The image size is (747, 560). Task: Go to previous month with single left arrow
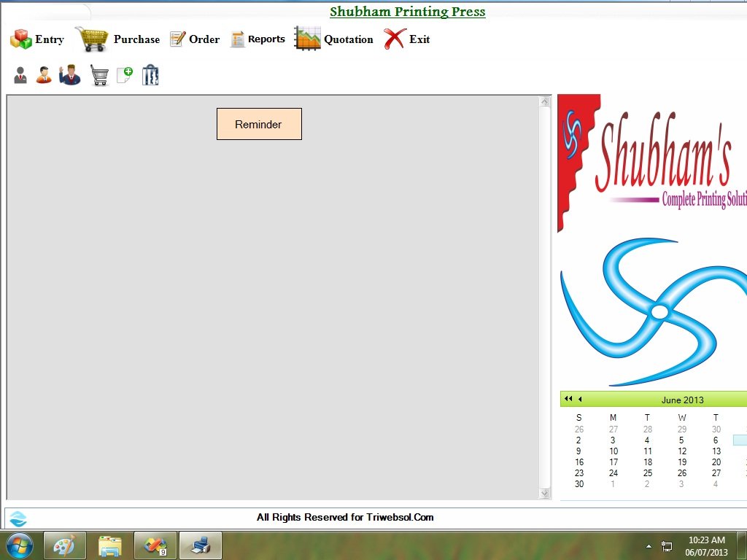point(578,399)
